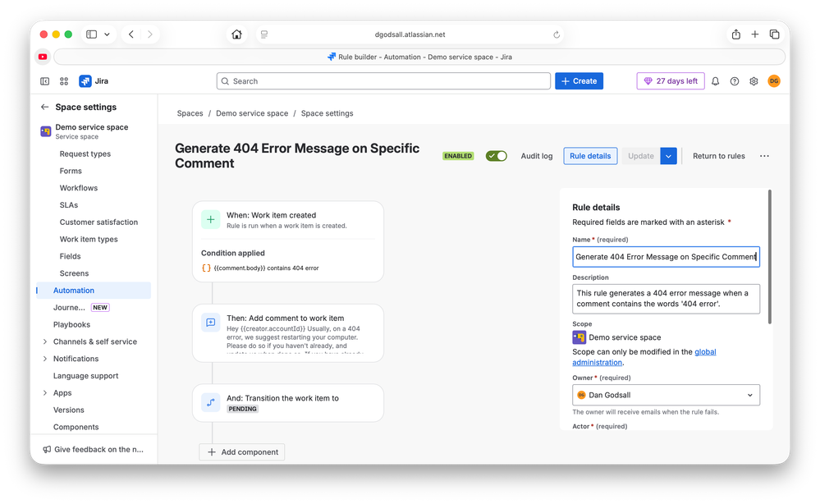
Task: Click the Spaces breadcrumb
Action: pyautogui.click(x=190, y=113)
